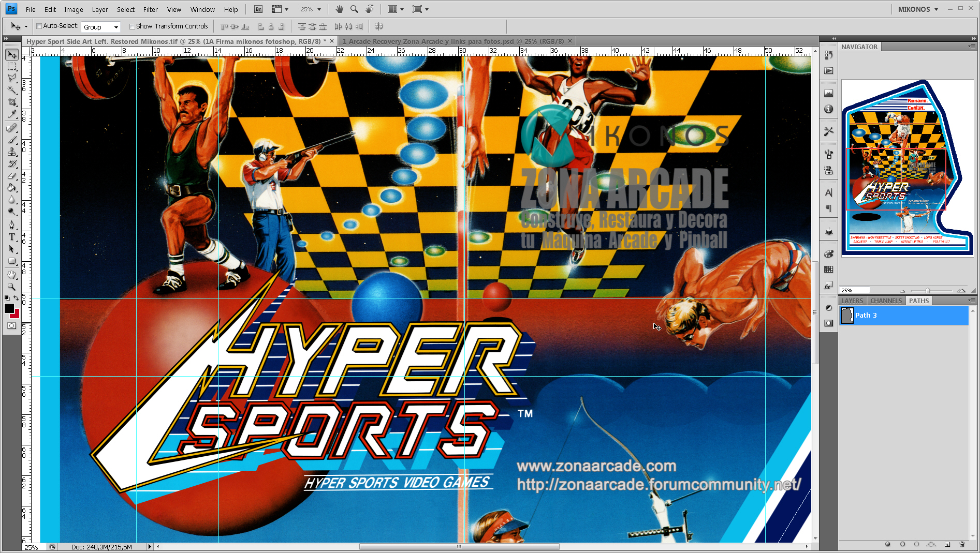Enable the Auto-Select checkbox
980x553 pixels.
[x=39, y=26]
